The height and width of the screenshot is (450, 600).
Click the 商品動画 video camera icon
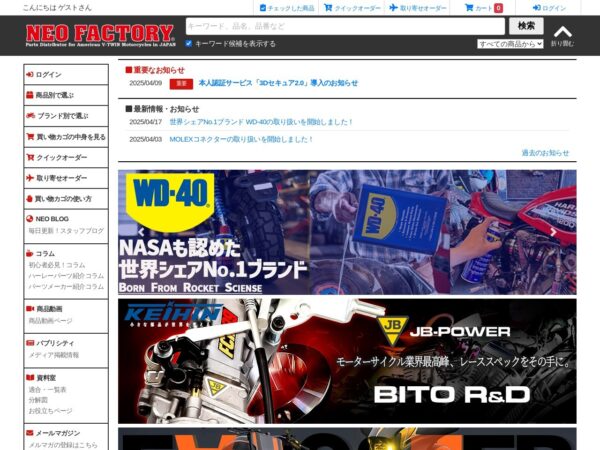[x=30, y=308]
